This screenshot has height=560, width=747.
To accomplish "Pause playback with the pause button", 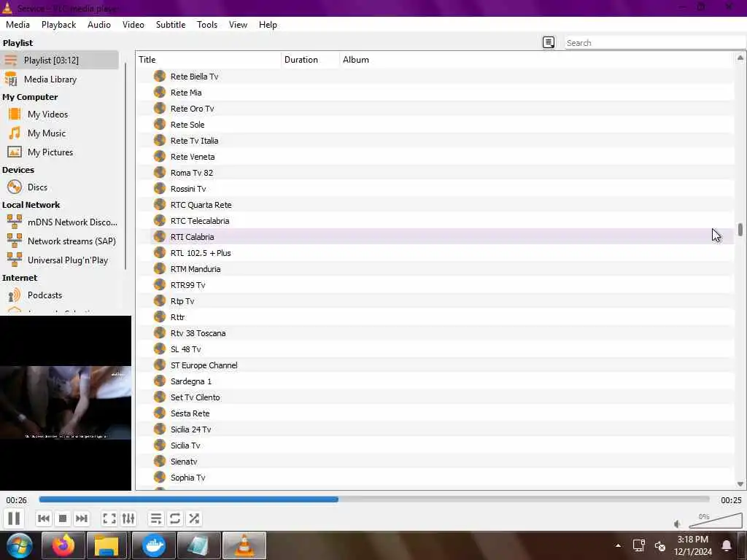I will [14, 518].
